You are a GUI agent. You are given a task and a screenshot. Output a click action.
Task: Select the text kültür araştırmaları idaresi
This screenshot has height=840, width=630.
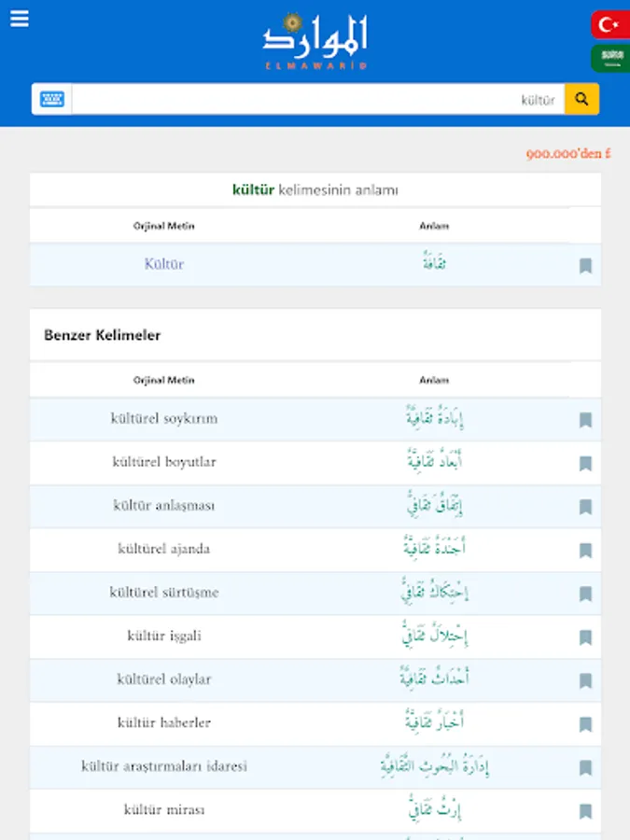[x=164, y=766]
